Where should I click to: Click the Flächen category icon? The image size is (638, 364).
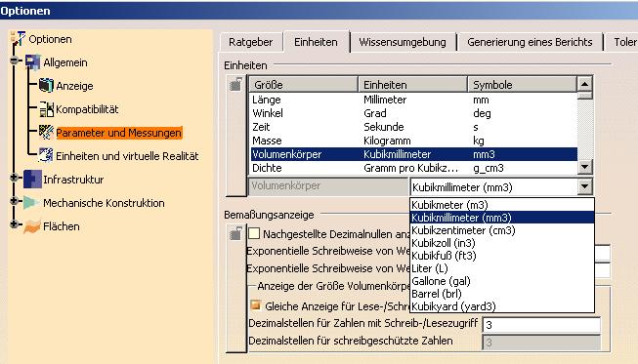pos(31,226)
